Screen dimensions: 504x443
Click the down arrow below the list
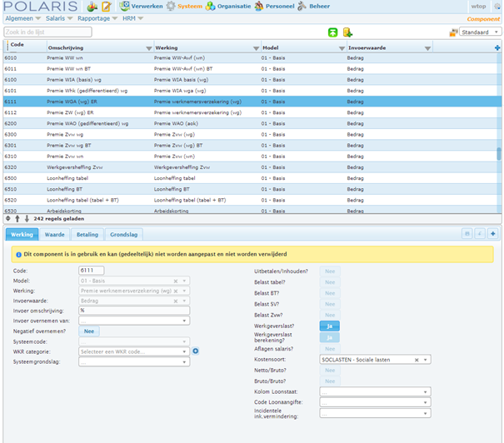[27, 218]
